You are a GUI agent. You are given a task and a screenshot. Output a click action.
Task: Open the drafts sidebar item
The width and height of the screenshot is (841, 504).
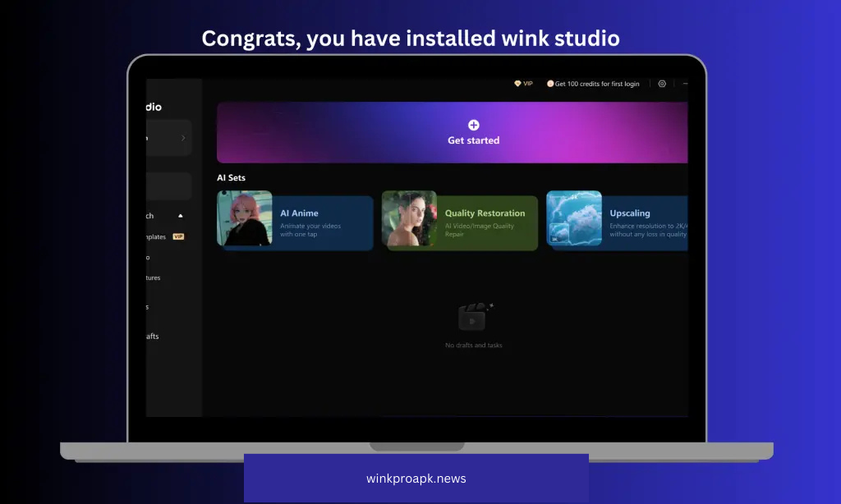pos(152,337)
